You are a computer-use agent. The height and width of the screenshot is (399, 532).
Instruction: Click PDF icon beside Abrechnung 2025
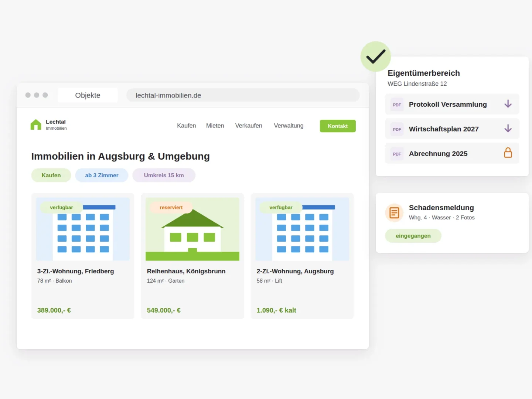pos(397,154)
